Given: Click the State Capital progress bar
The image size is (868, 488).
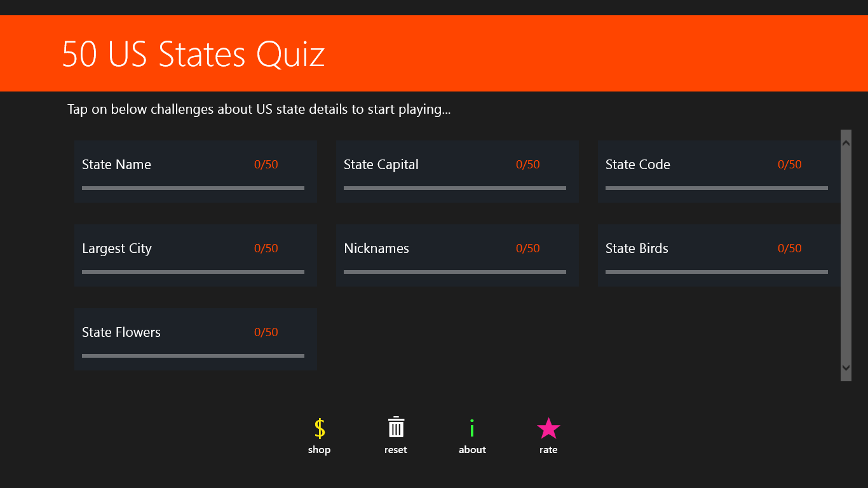Looking at the screenshot, I should pyautogui.click(x=455, y=188).
